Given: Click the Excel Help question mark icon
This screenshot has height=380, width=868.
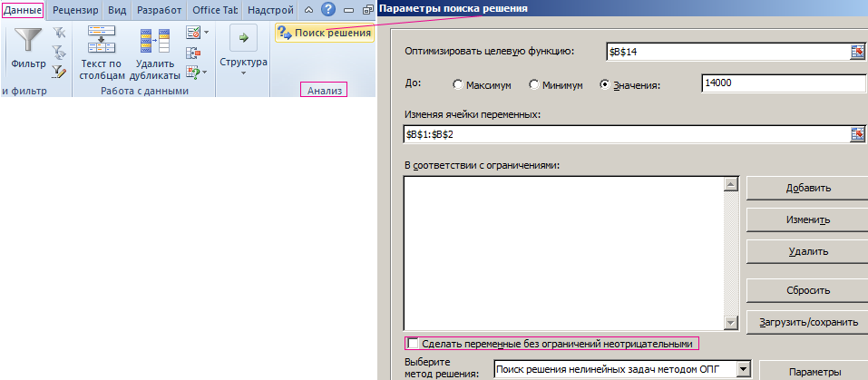Looking at the screenshot, I should click(328, 9).
